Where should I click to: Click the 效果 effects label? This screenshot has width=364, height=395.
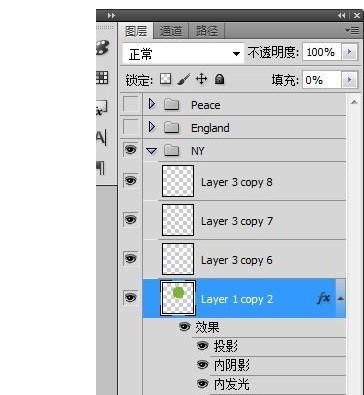tap(207, 327)
